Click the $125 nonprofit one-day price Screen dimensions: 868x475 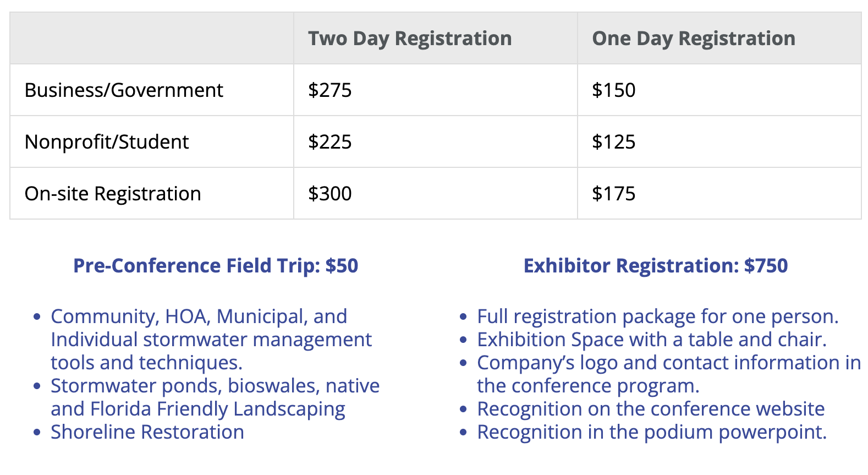click(x=614, y=141)
